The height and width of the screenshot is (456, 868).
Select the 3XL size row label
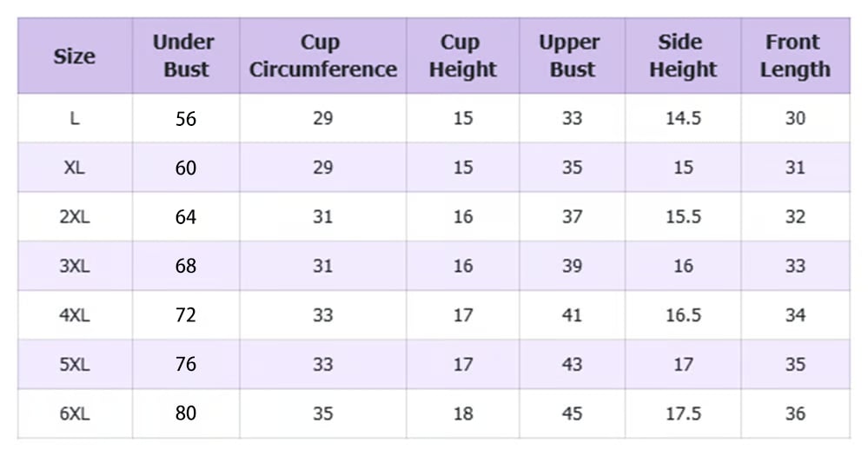click(75, 266)
